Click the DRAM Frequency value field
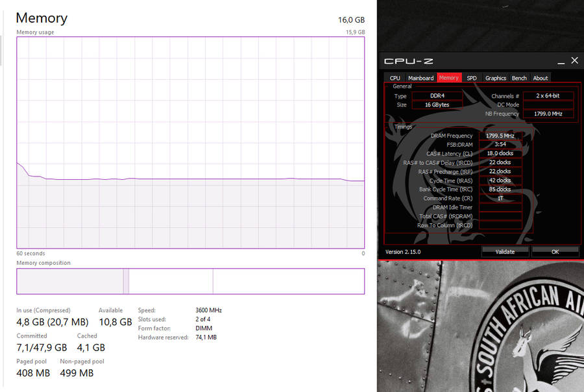Image resolution: width=584 pixels, height=392 pixels. pos(500,136)
